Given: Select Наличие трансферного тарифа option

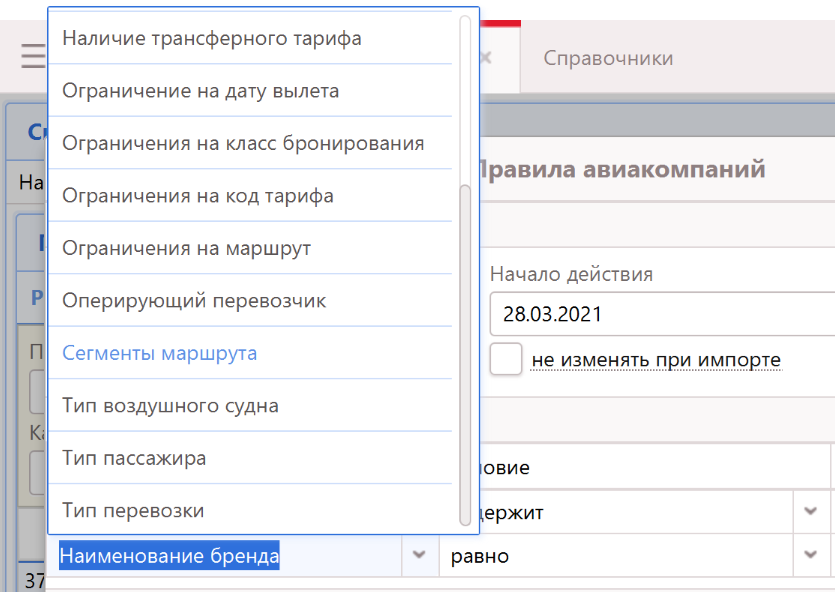Looking at the screenshot, I should coord(212,38).
